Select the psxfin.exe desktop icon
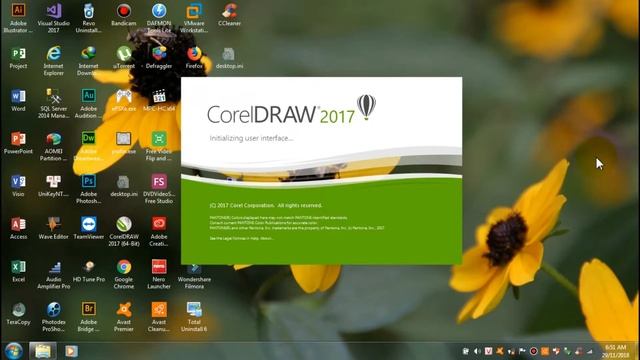This screenshot has width=640, height=360. 124,143
